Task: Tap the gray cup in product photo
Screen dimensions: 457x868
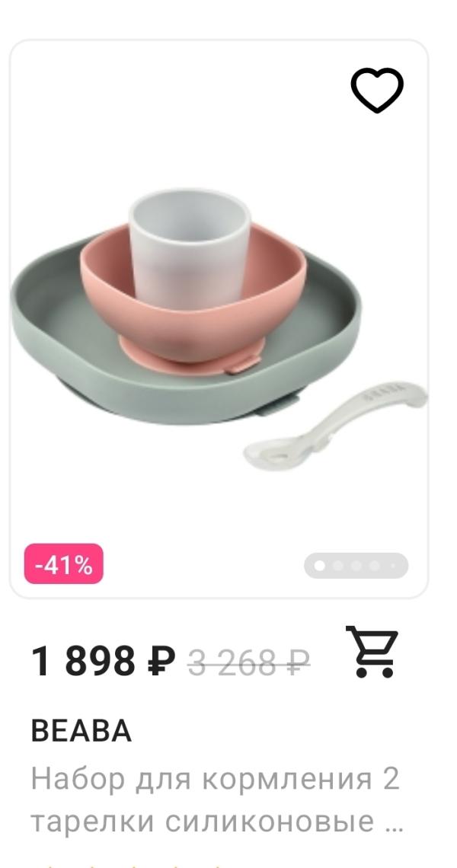Action: [x=190, y=249]
